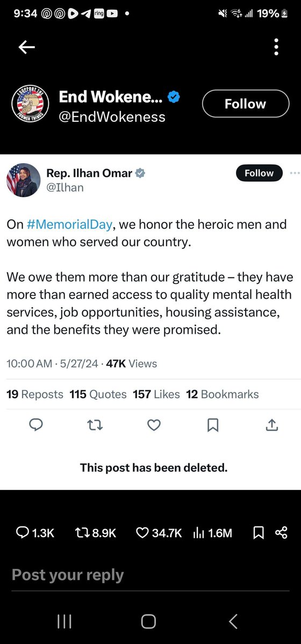This screenshot has width=301, height=644.
Task: Open Rep. Ilhan Omar's profile picture
Action: point(20,180)
